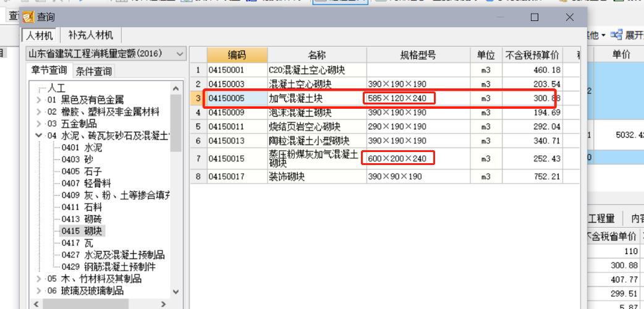Click the 展开 tree icon in background window
Screen dimensions: 644x309
click(616, 35)
